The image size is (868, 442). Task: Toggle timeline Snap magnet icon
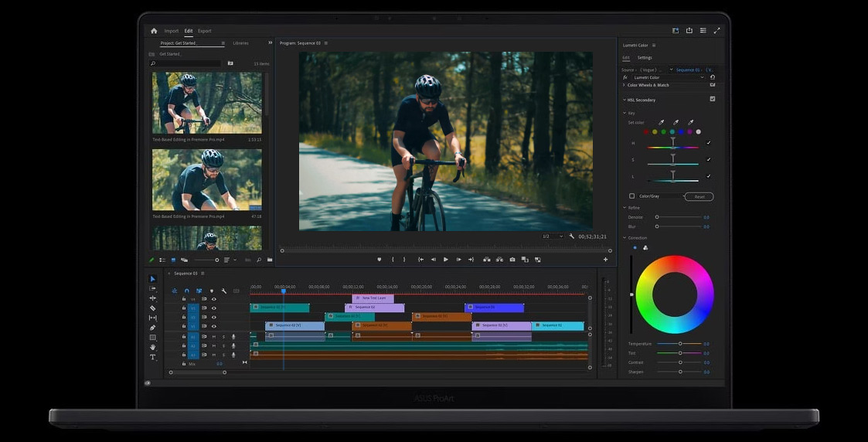pos(186,291)
